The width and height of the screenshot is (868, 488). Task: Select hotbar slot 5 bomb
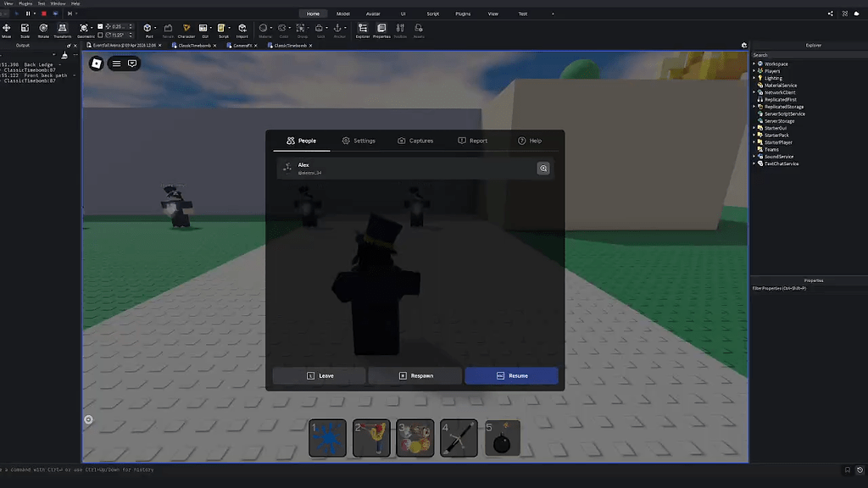coord(503,438)
